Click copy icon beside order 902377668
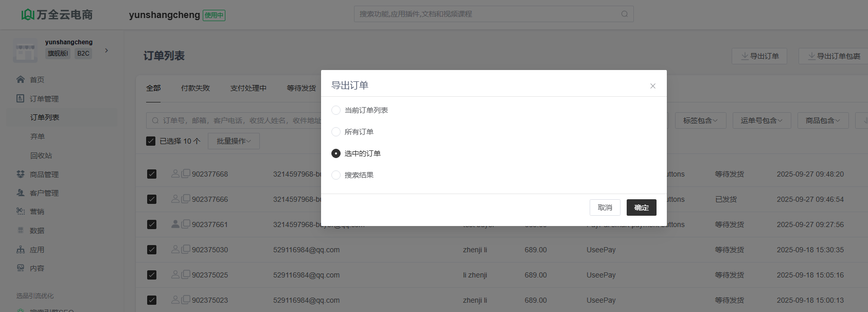868x312 pixels. [x=186, y=174]
